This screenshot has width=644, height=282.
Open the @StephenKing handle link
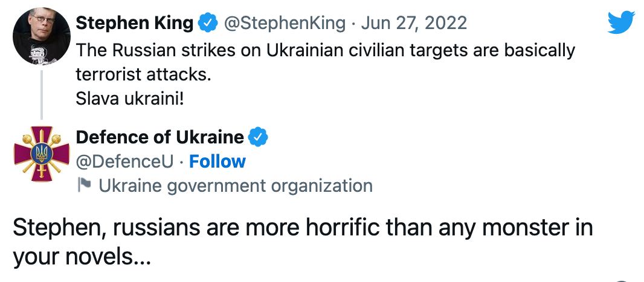[x=285, y=24]
